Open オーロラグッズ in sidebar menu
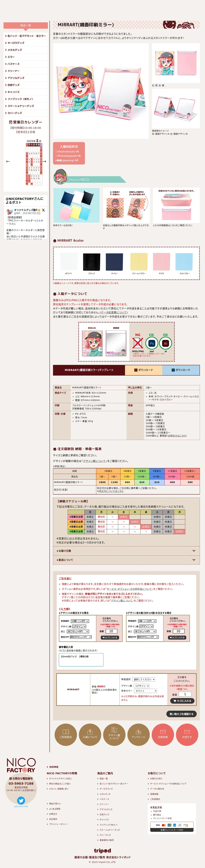The width and height of the screenshot is (205, 868). [x=26, y=43]
